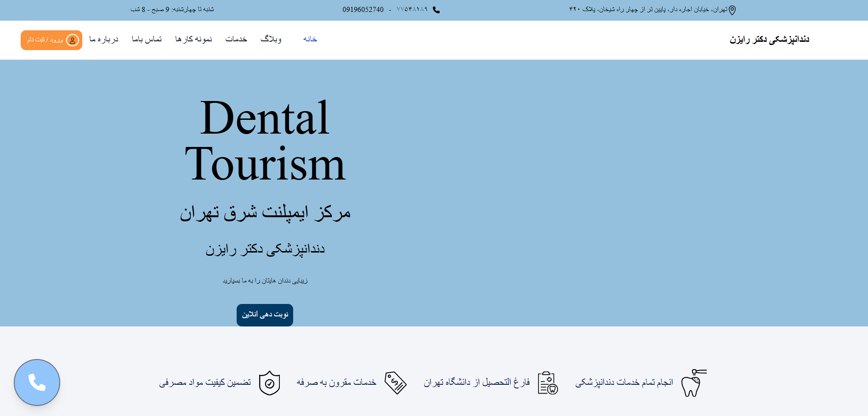Click the shield checkmark quality icon
This screenshot has height=416, width=868.
click(270, 383)
